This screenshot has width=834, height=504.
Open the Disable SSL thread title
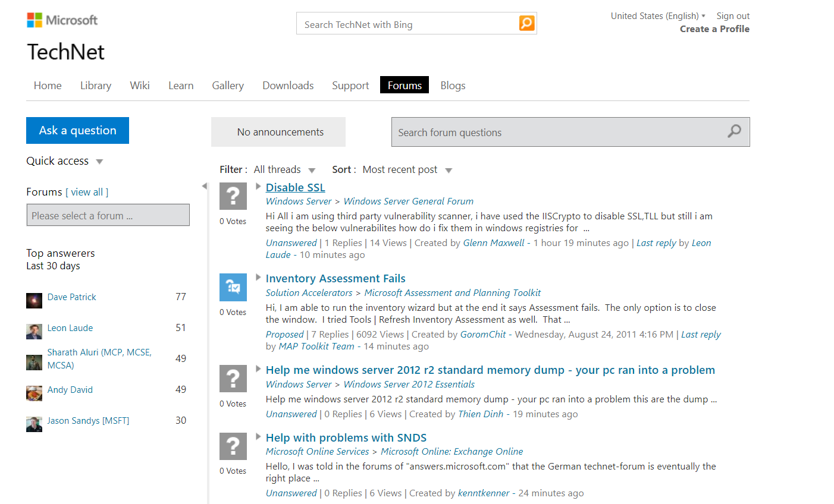click(296, 187)
